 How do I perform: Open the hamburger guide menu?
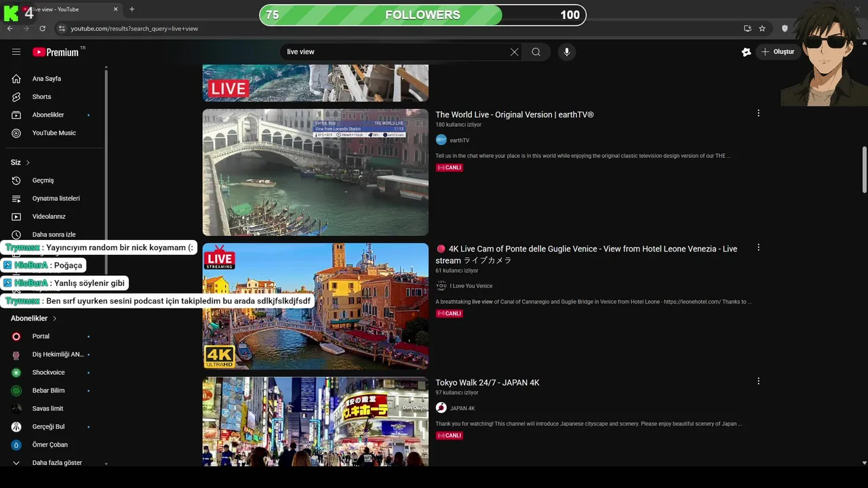tap(16, 52)
